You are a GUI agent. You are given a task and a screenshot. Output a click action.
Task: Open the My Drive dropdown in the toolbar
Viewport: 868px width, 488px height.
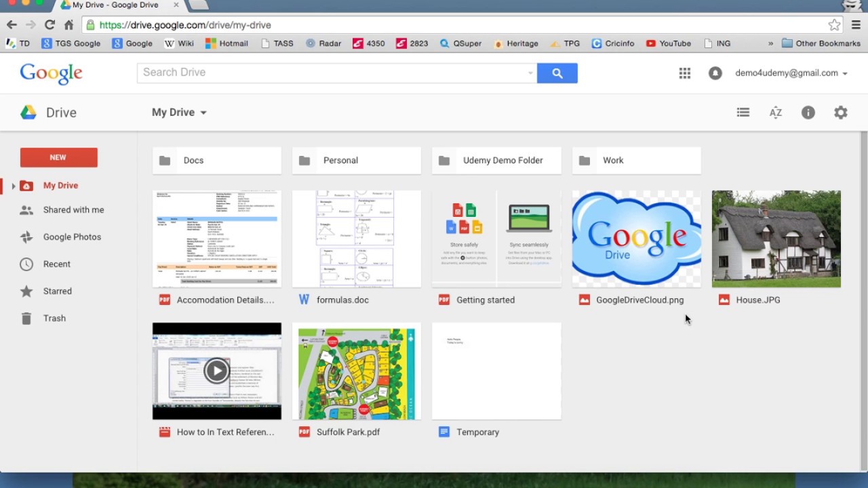179,113
